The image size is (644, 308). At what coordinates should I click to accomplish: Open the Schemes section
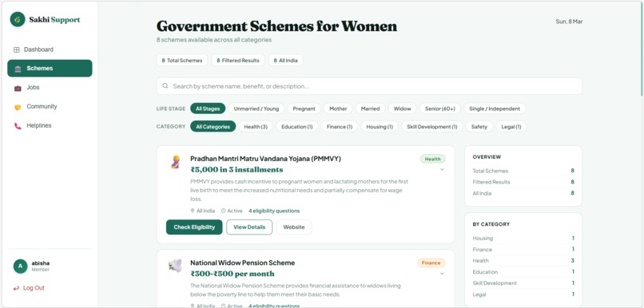click(50, 68)
